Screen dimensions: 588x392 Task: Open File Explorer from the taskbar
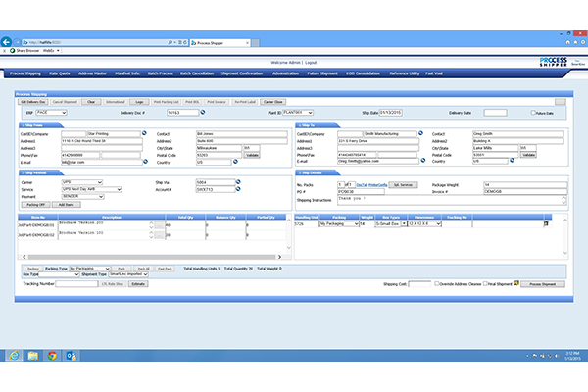point(33,355)
